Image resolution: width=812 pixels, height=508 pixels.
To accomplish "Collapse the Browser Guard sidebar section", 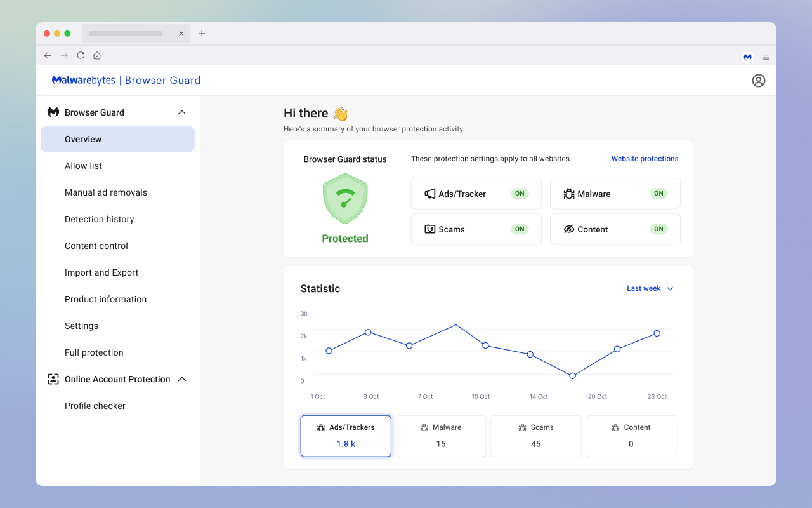I will click(182, 112).
